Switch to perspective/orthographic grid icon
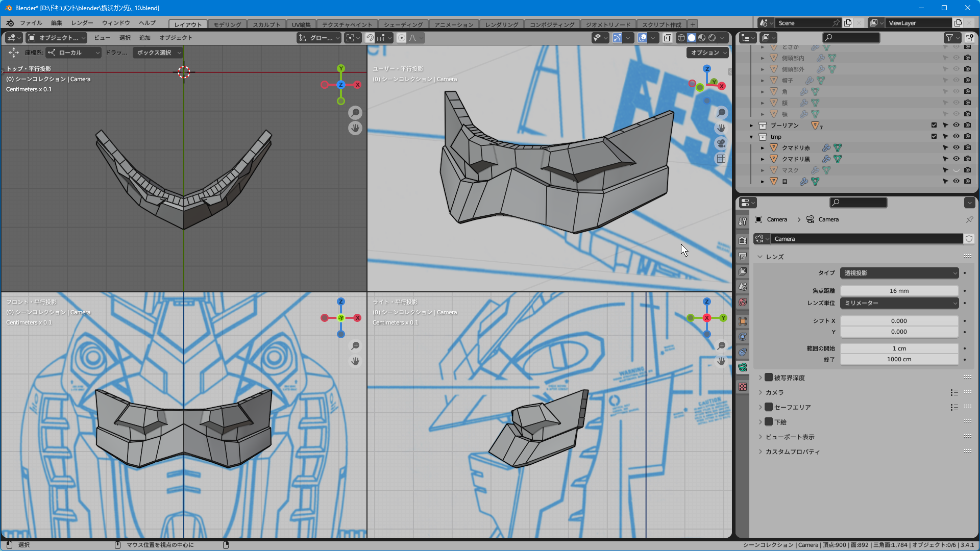980x551 pixels. point(721,159)
